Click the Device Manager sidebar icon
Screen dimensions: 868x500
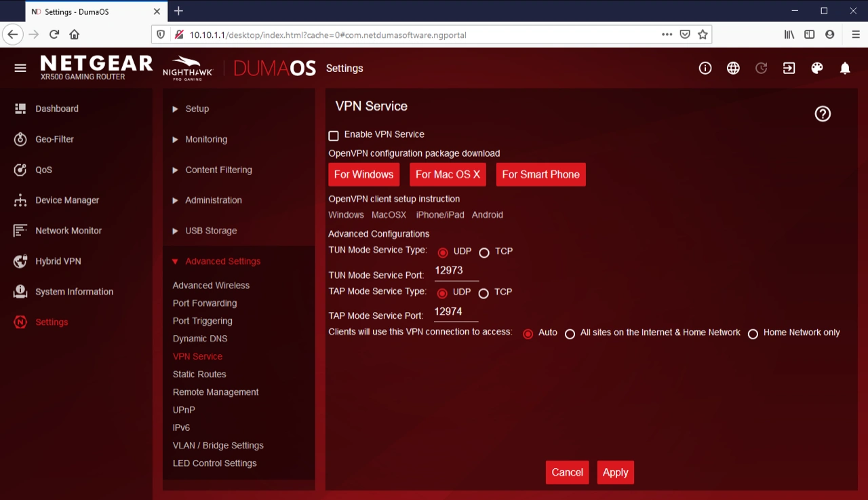pyautogui.click(x=20, y=200)
